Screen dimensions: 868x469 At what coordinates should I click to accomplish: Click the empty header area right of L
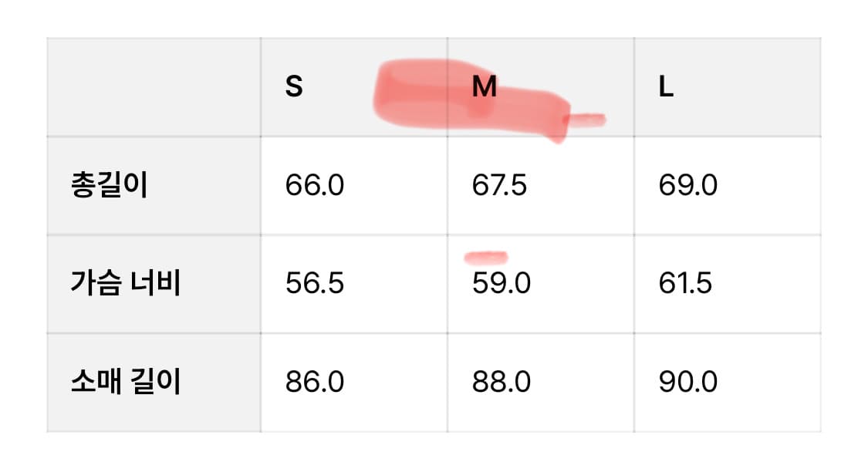[x=748, y=87]
